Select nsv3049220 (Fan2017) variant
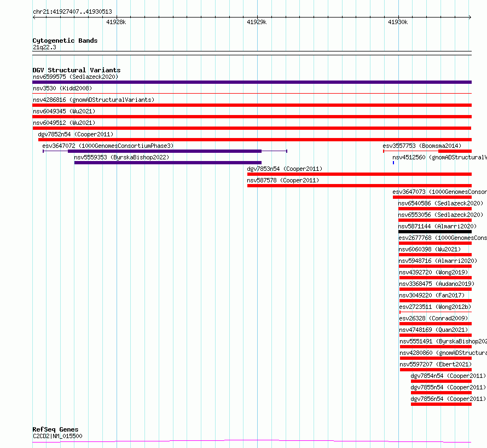The height and width of the screenshot is (448, 487). [432, 295]
